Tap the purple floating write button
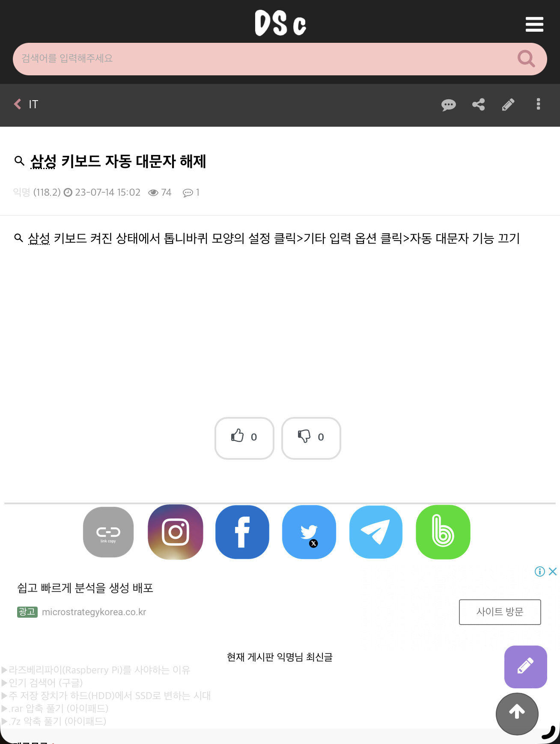 tap(526, 667)
